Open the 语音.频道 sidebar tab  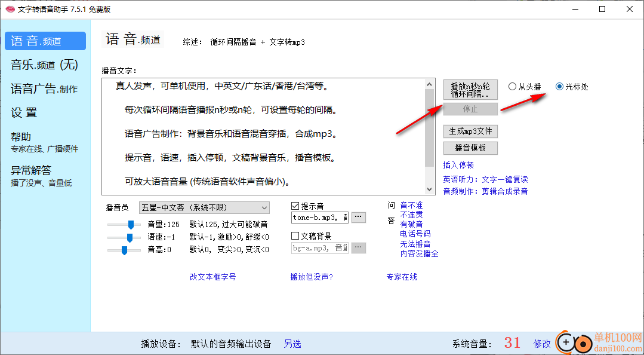pos(45,41)
